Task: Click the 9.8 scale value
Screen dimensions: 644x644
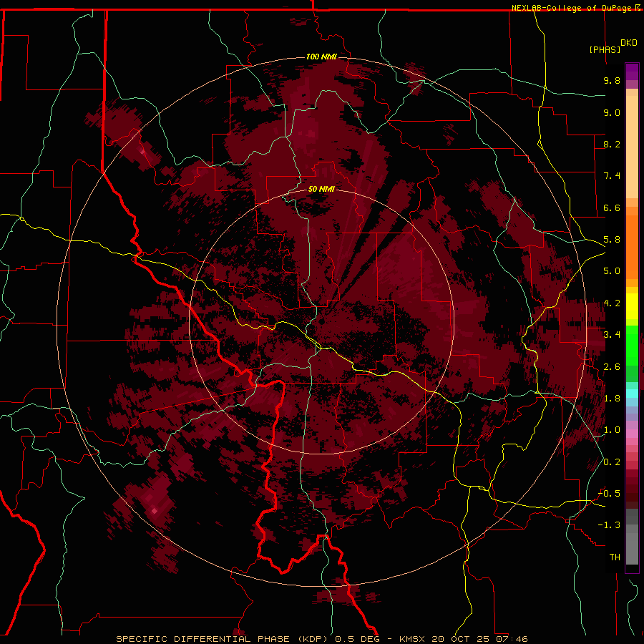Action: (x=612, y=80)
